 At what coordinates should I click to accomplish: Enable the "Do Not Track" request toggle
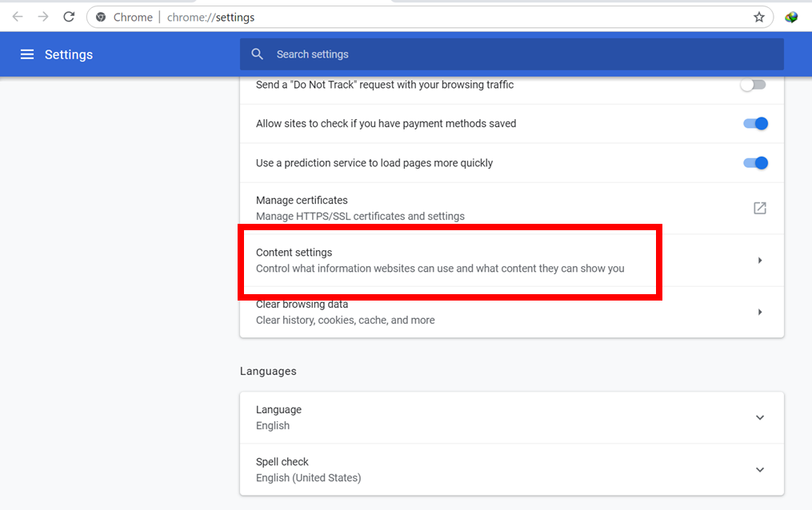pos(753,85)
